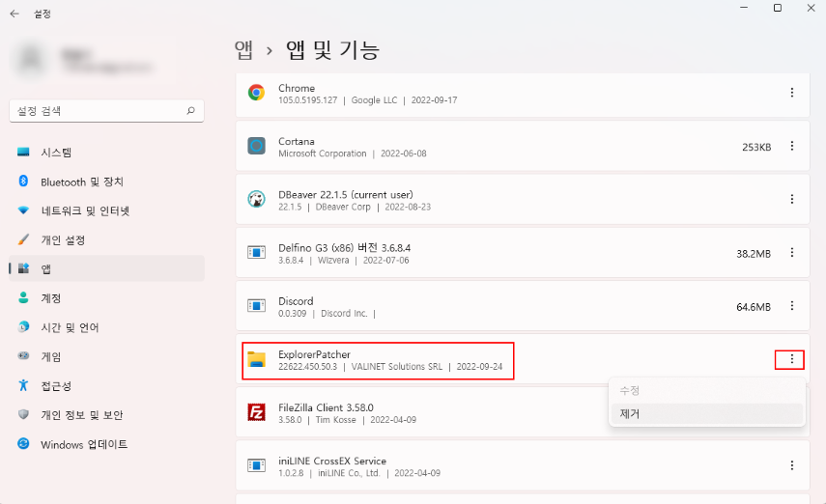Open more options for Chrome
The image size is (826, 504).
792,93
